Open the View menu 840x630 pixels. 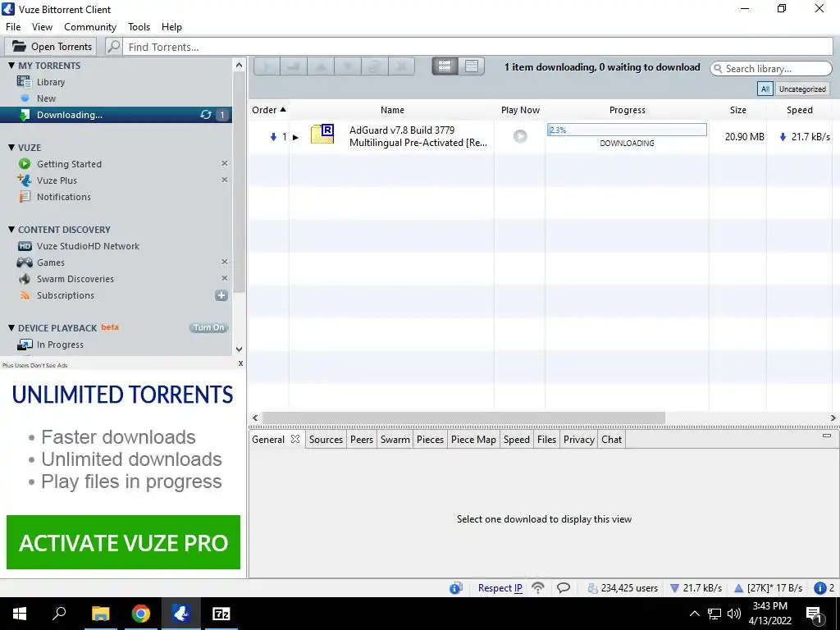tap(43, 27)
